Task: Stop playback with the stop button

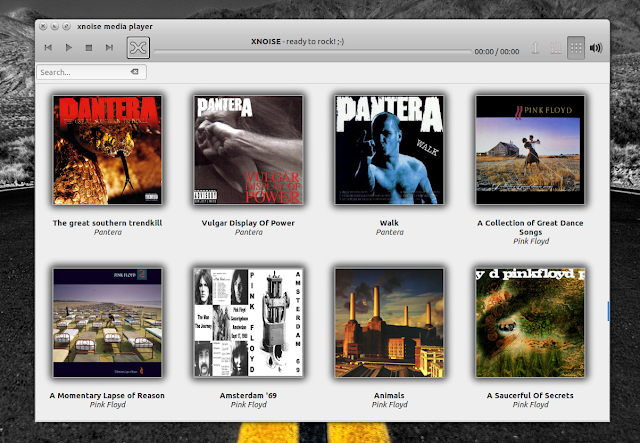Action: tap(89, 48)
